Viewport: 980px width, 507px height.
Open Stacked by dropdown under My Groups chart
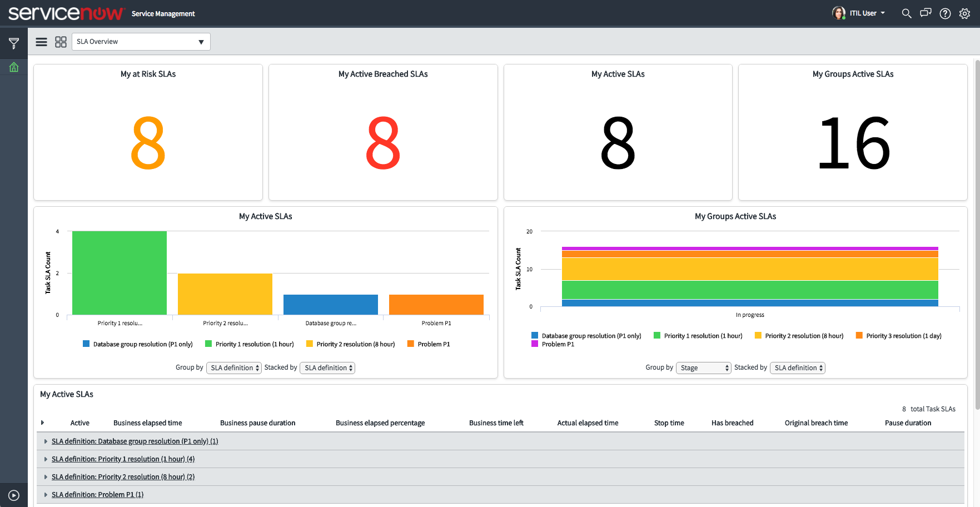tap(798, 368)
